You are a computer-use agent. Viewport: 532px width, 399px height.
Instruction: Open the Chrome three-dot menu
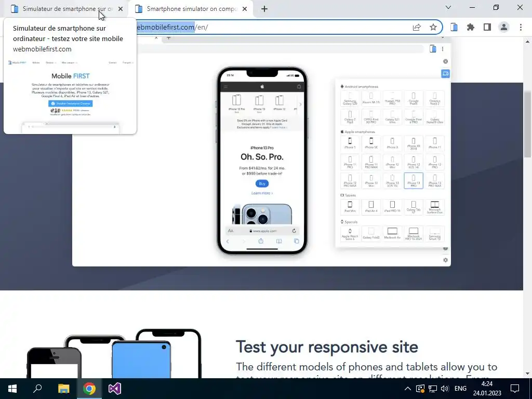pos(521,27)
